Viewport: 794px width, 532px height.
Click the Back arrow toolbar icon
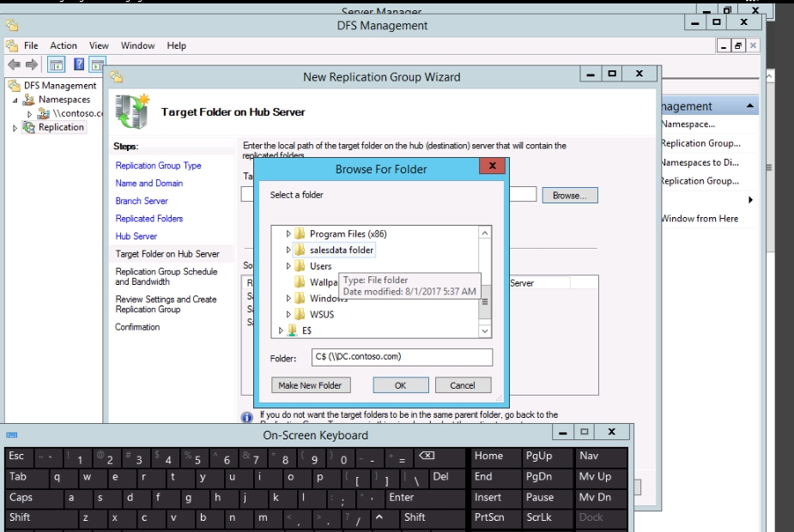(x=14, y=65)
